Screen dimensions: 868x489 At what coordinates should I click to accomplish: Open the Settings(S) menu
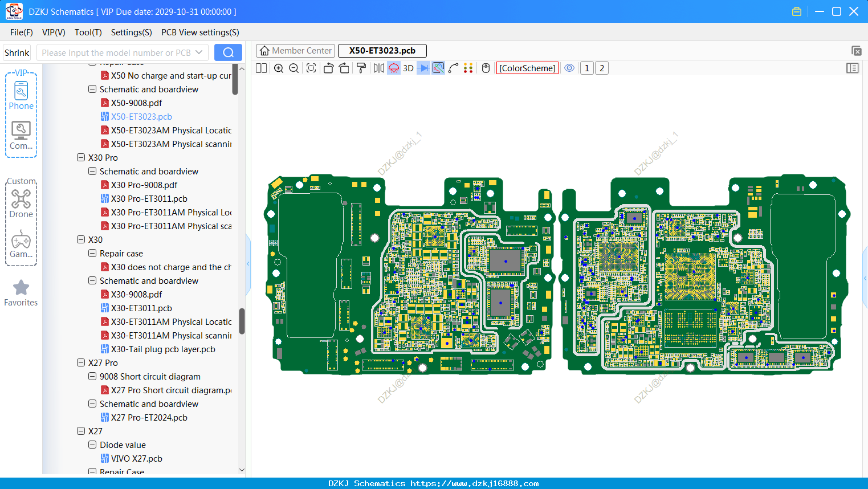pos(132,32)
